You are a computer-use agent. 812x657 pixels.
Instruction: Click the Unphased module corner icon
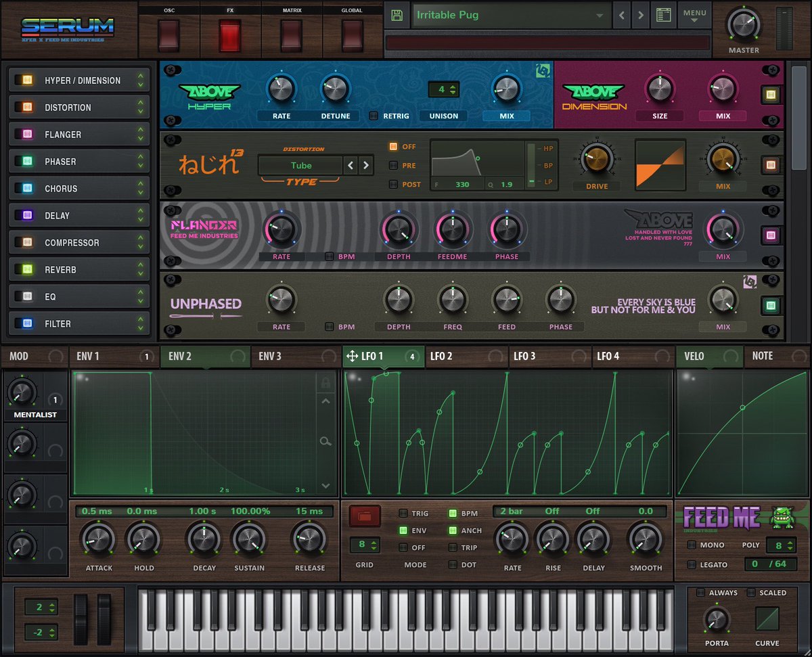(x=749, y=281)
